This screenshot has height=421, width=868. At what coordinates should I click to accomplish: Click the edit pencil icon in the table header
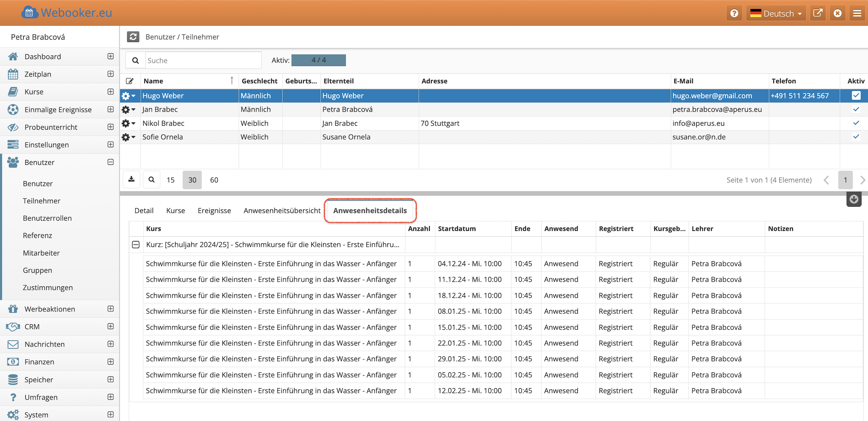[x=130, y=81]
